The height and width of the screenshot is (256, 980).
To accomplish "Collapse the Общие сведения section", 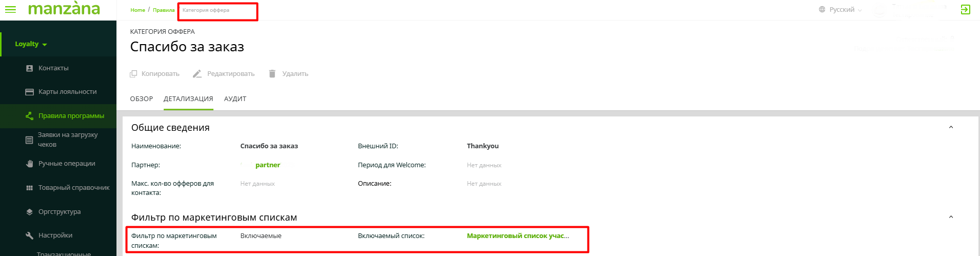I will 951,127.
